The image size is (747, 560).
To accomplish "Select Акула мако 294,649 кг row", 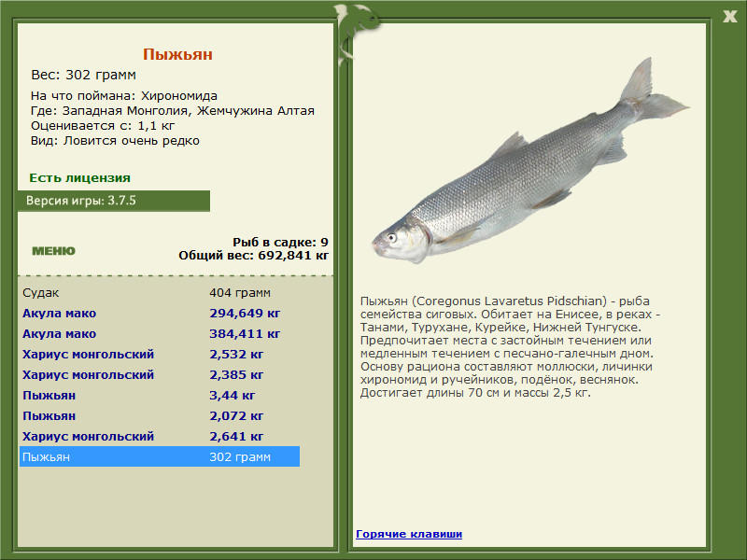I will (160, 314).
